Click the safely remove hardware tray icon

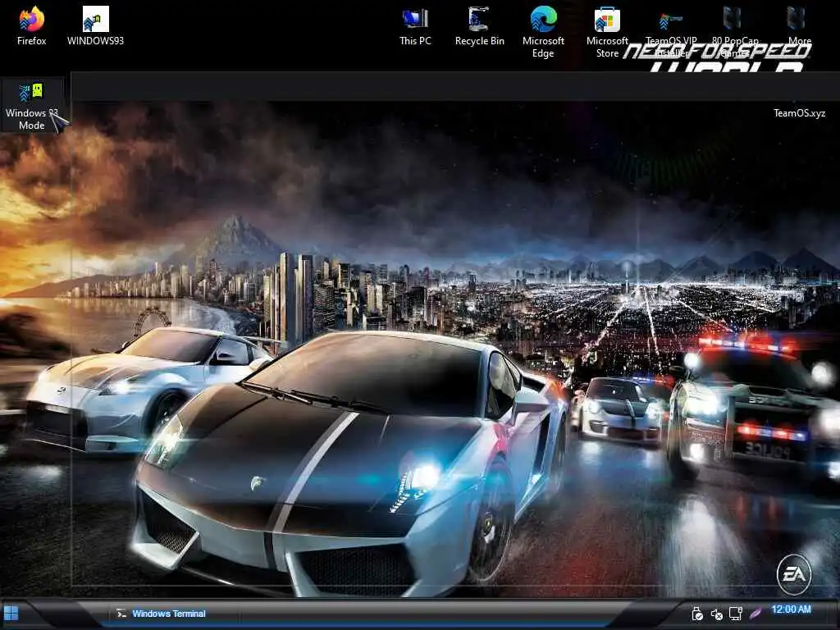697,614
